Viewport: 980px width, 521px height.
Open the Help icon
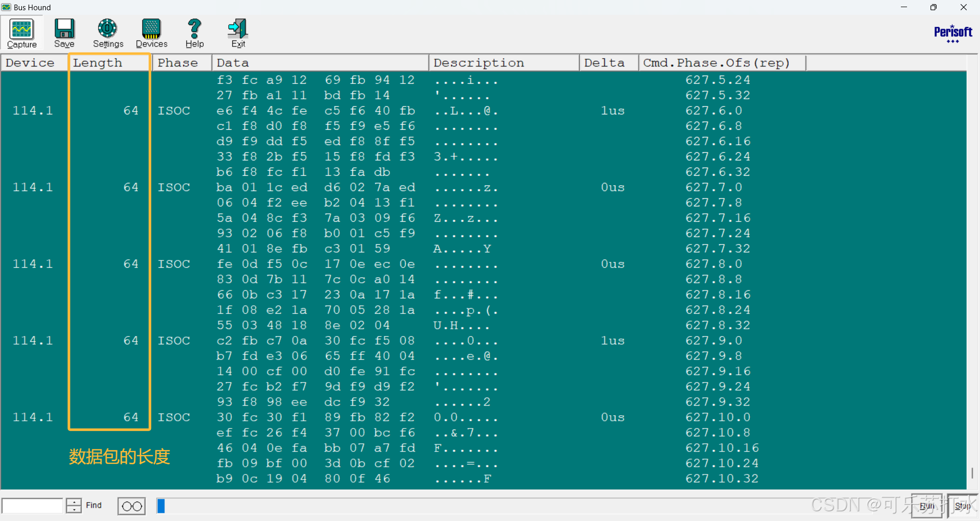(x=194, y=33)
